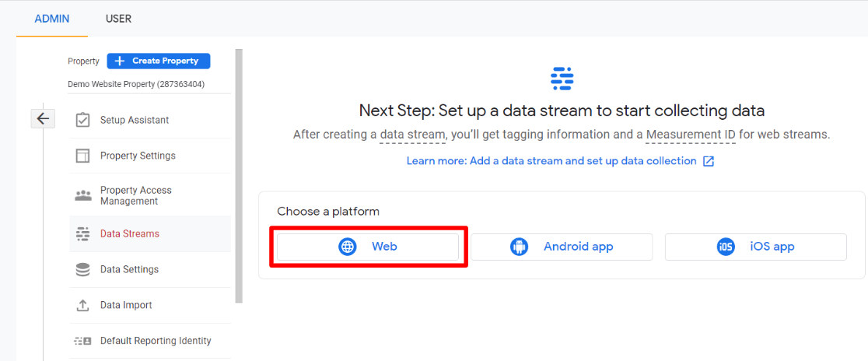The image size is (868, 361).
Task: Click the Android robot icon
Action: 519,247
